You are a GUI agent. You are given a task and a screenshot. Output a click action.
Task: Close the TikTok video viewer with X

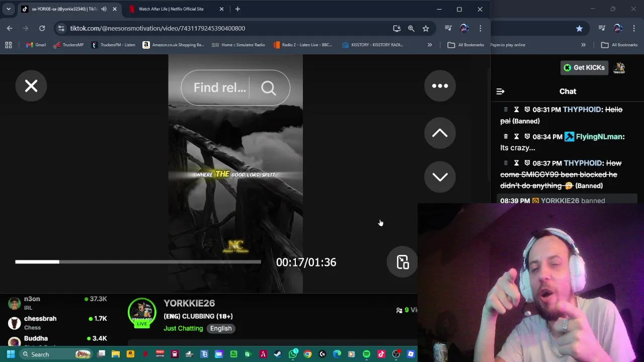coord(31,86)
